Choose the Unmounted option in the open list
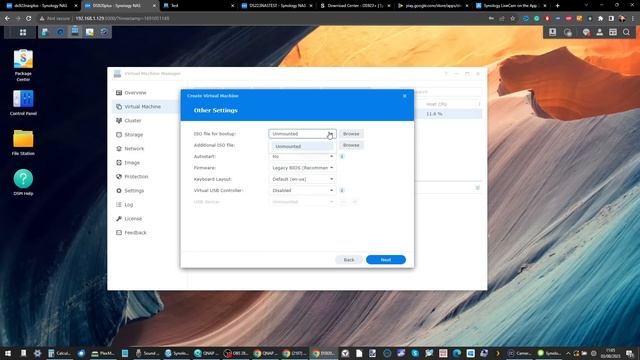Image resolution: width=640 pixels, height=360 pixels. pos(302,147)
